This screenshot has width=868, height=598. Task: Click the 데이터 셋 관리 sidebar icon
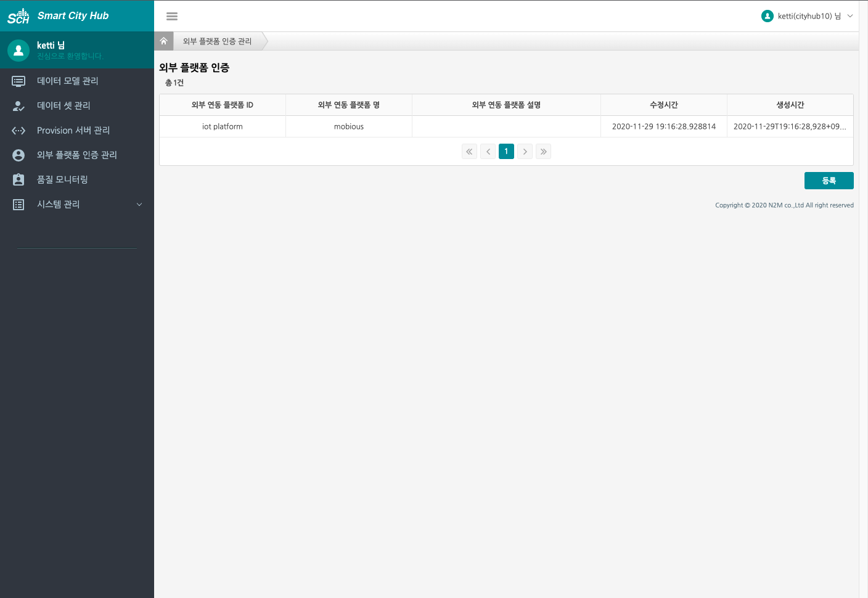[18, 106]
